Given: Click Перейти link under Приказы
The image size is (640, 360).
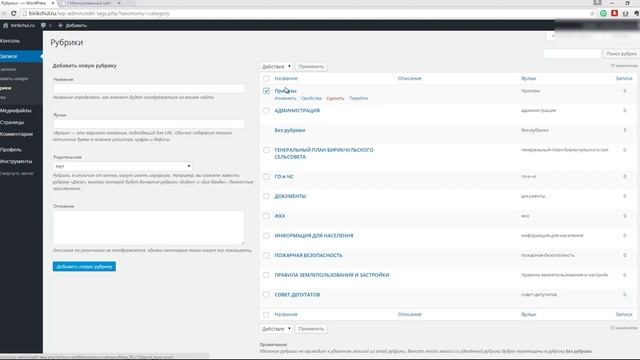Looking at the screenshot, I should pos(358,98).
